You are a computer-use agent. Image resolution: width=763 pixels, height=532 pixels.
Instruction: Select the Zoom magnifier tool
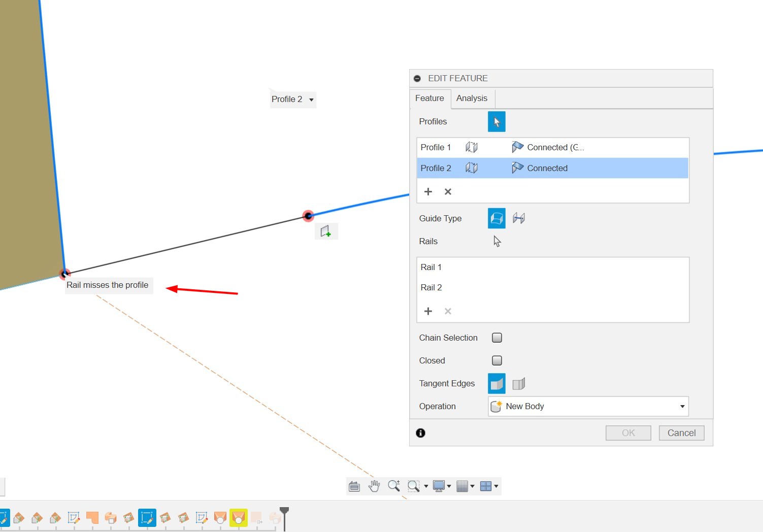pyautogui.click(x=394, y=486)
